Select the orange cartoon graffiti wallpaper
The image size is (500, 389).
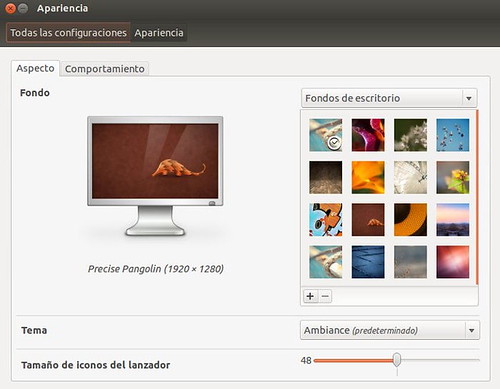[x=326, y=220]
